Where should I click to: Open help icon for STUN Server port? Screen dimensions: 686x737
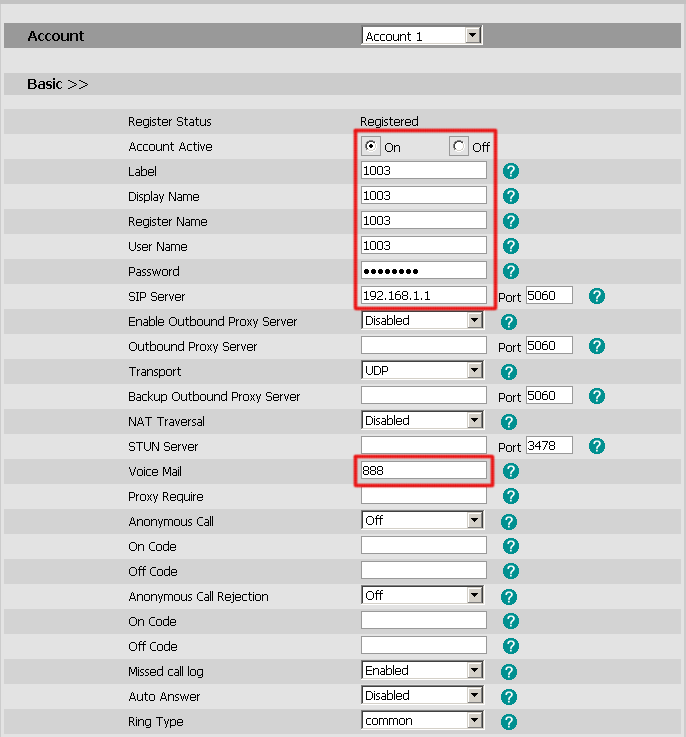coord(597,446)
